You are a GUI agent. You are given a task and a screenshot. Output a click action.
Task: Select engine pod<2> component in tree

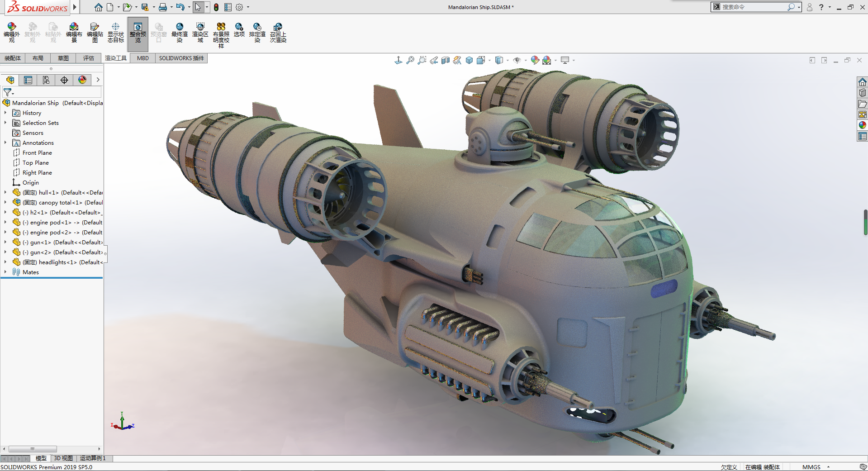[x=62, y=233]
